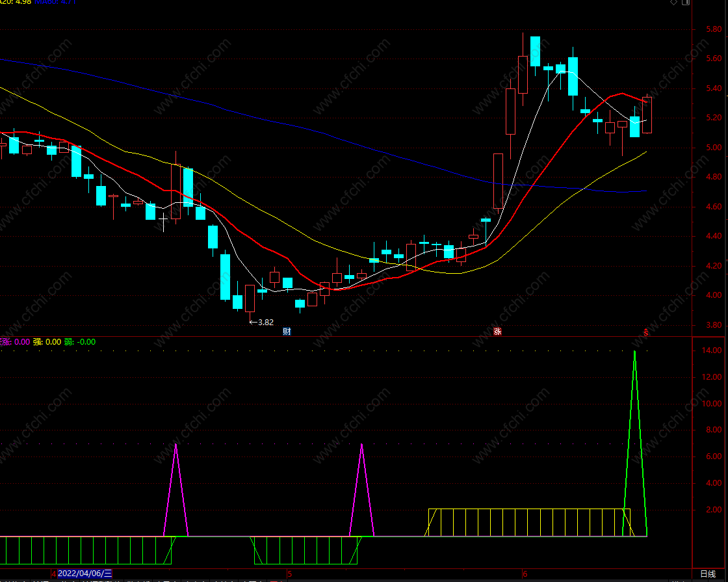728x582 pixels.
Task: Click month marker 5 on time axis
Action: (x=289, y=574)
